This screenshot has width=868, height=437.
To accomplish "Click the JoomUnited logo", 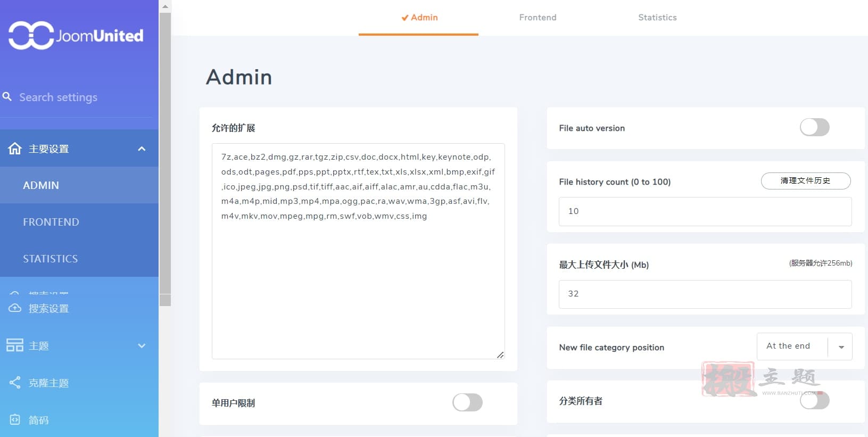I will click(76, 35).
